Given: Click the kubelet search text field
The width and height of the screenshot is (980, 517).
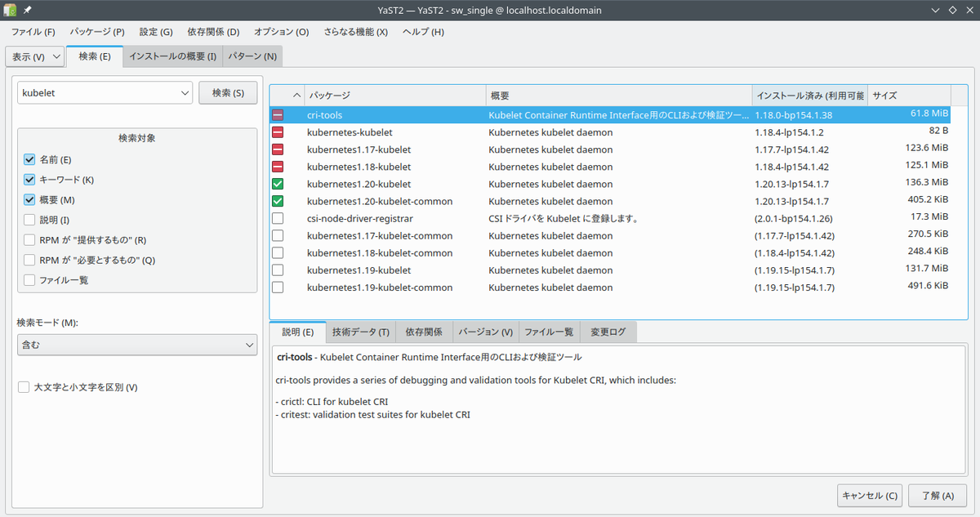Looking at the screenshot, I should click(x=96, y=93).
